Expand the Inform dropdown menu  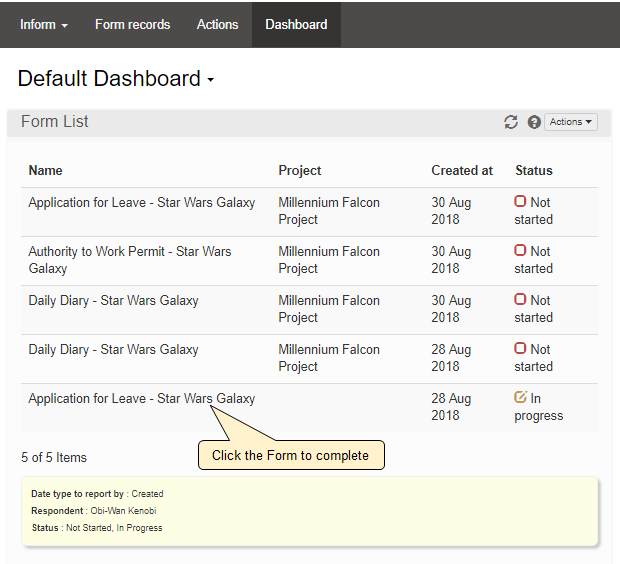coord(43,24)
